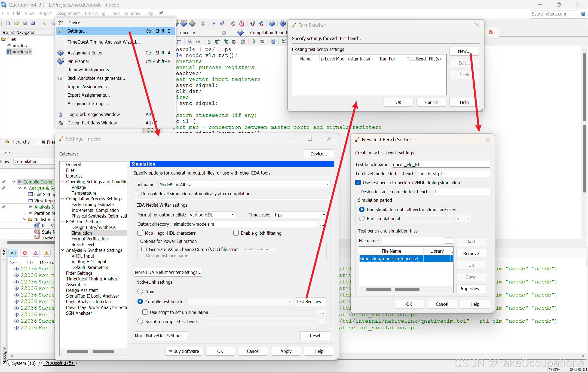Open TimeQuest Timing Analyzer stopwatch icon

click(x=242, y=24)
